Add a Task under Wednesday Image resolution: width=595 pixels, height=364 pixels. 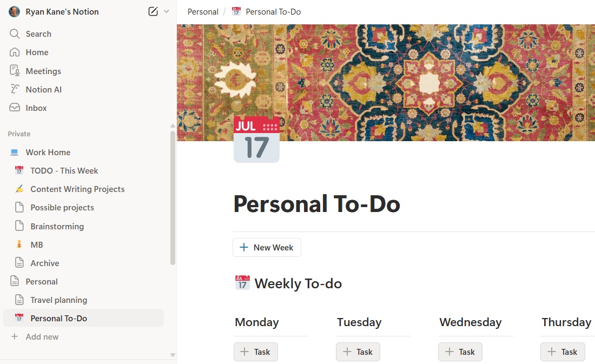pos(460,352)
